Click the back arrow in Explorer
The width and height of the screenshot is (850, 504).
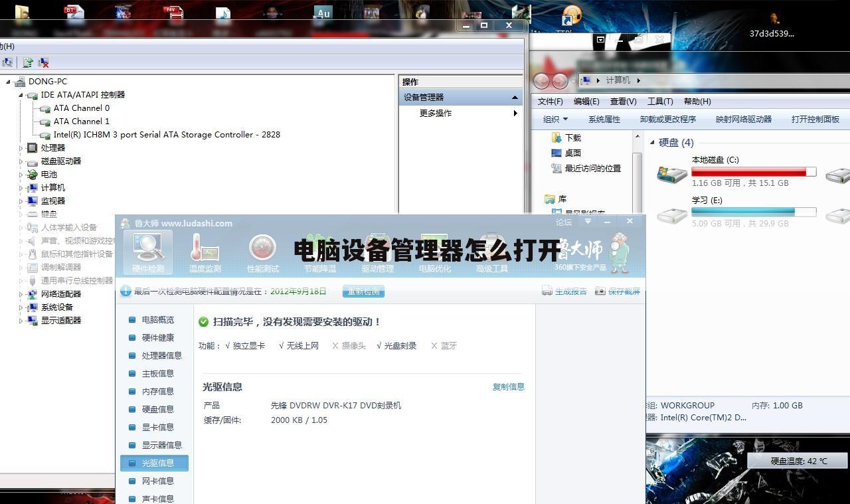(x=542, y=81)
